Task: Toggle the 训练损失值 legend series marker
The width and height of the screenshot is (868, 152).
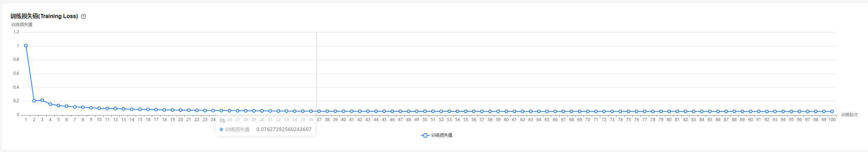Action: 425,135
